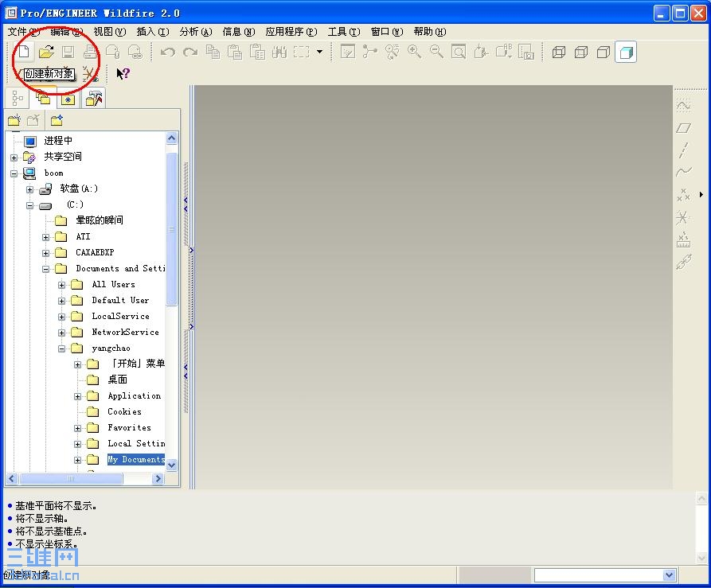
Task: Select the Default User folder
Action: (x=120, y=300)
